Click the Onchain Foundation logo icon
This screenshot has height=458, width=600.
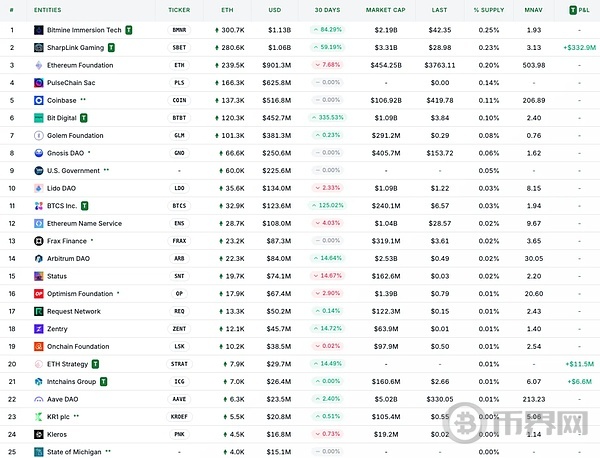39,347
